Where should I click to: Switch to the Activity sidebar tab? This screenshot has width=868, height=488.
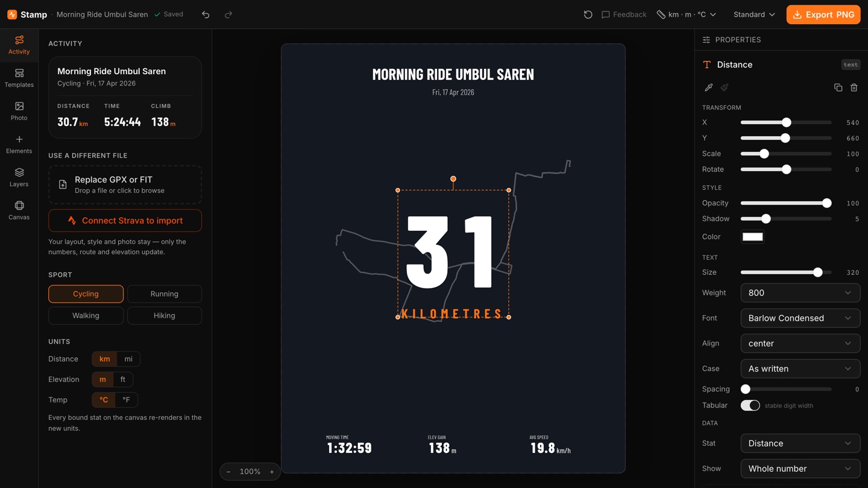click(19, 45)
